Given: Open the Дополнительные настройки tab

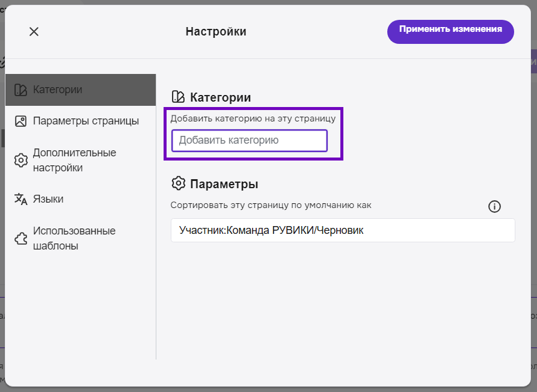Looking at the screenshot, I should [x=75, y=160].
